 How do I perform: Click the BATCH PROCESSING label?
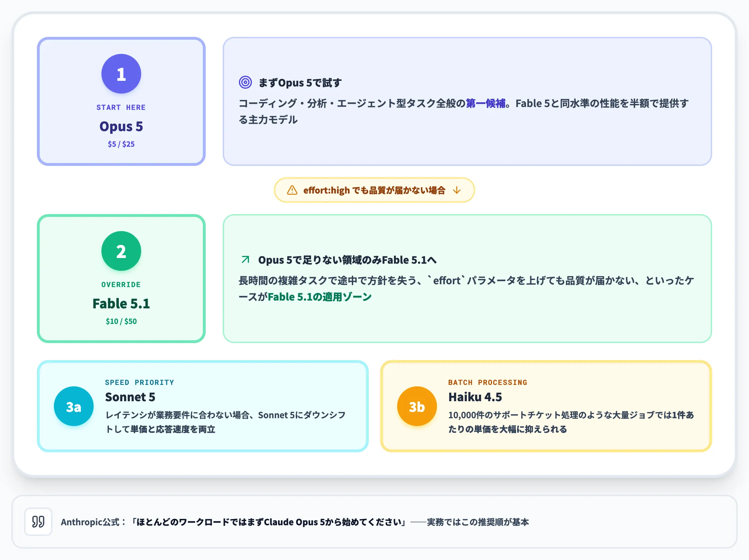(x=488, y=382)
